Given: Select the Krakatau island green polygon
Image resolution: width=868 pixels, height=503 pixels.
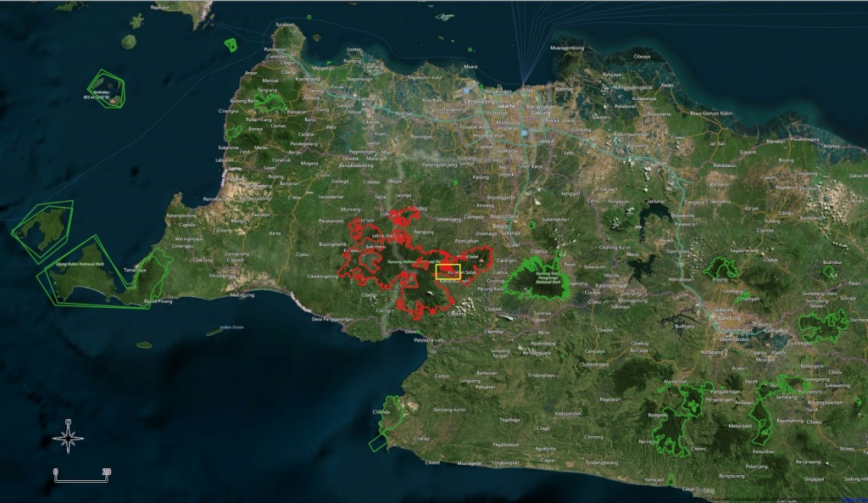Looking at the screenshot, I should [x=108, y=89].
